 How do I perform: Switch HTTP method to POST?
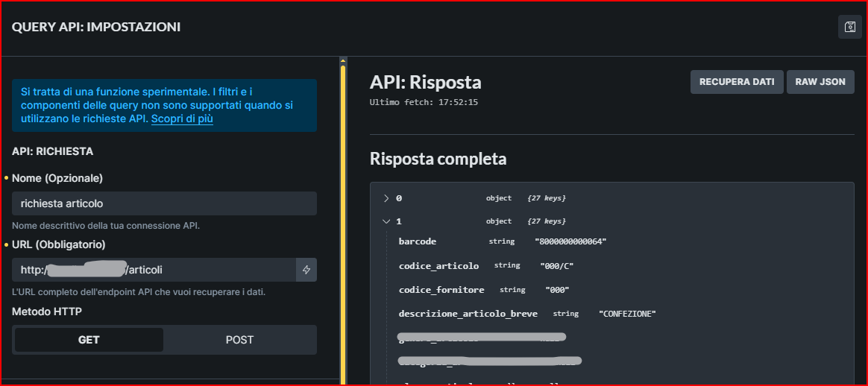(x=239, y=340)
